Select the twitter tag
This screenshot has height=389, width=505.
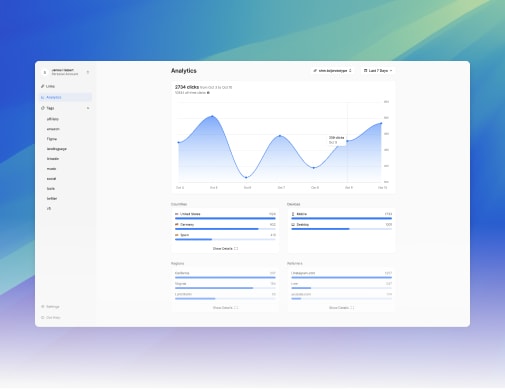pyautogui.click(x=52, y=199)
